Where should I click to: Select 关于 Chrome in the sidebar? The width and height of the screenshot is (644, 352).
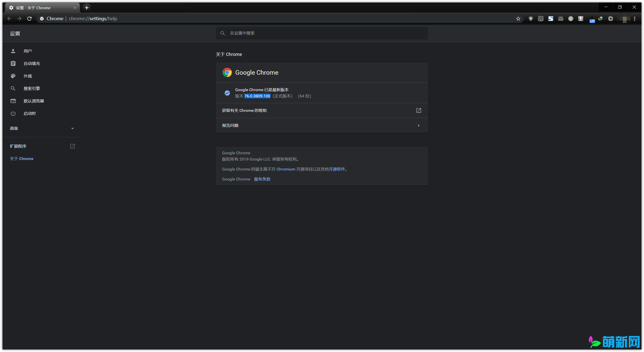[21, 159]
